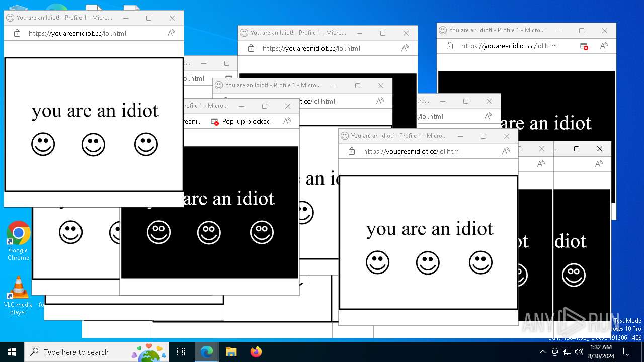Click middle smiley on black page below 'Pop-up blocked'
Image resolution: width=644 pixels, height=362 pixels.
(x=209, y=232)
